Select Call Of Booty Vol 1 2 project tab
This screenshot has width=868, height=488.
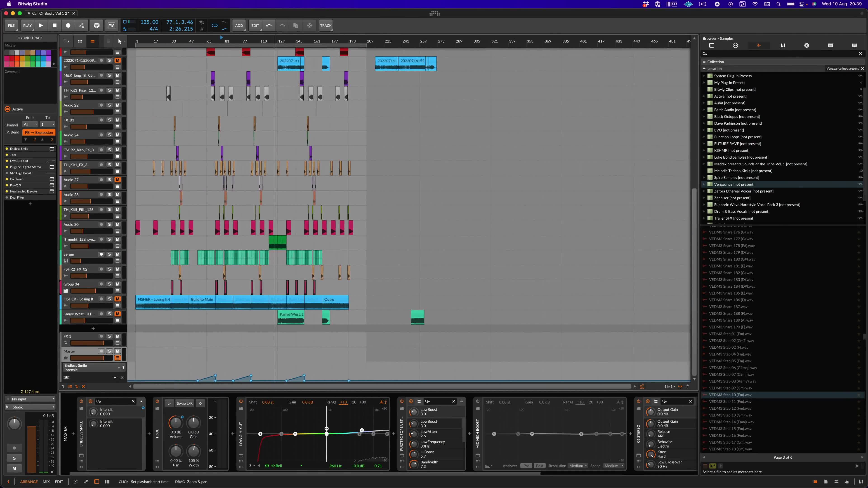point(51,13)
